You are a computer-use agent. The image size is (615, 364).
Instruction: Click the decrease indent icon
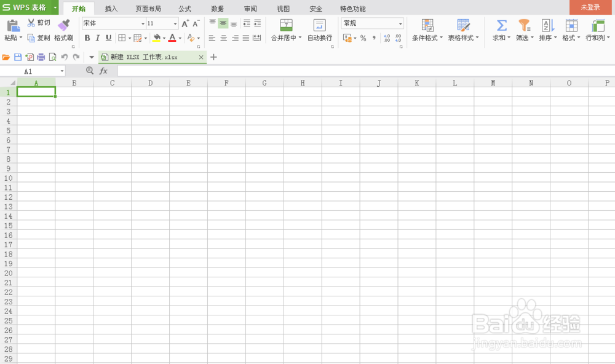pos(247,23)
